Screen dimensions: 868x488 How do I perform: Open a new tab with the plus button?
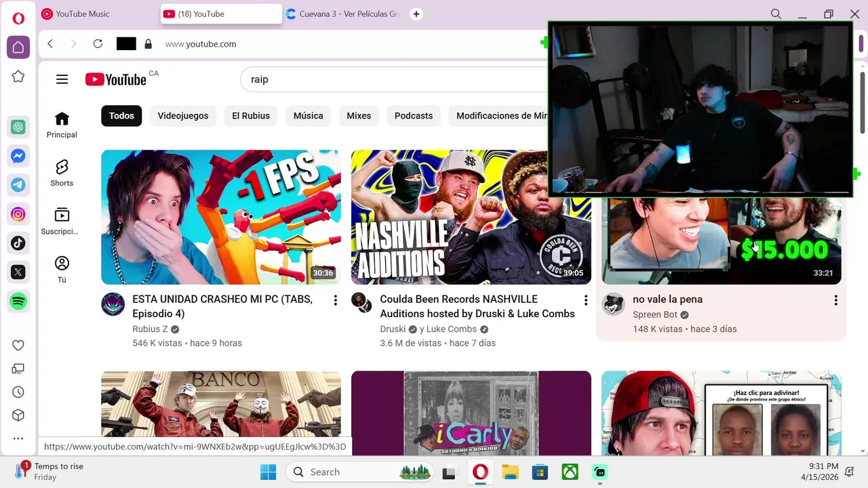pos(416,14)
